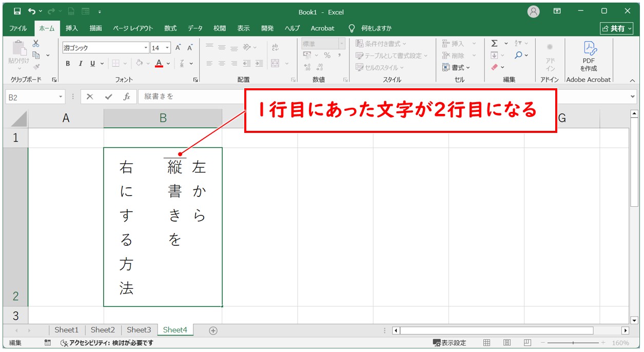Click the insert function fx icon
Viewport: 644px width, 352px height.
point(126,96)
